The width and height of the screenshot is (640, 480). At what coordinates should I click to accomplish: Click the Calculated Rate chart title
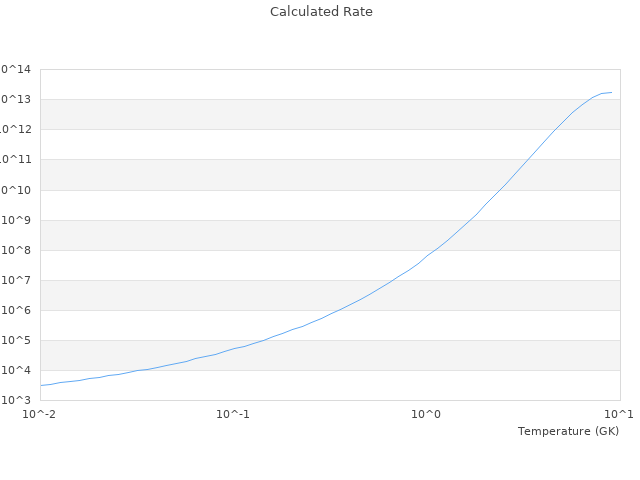(320, 12)
